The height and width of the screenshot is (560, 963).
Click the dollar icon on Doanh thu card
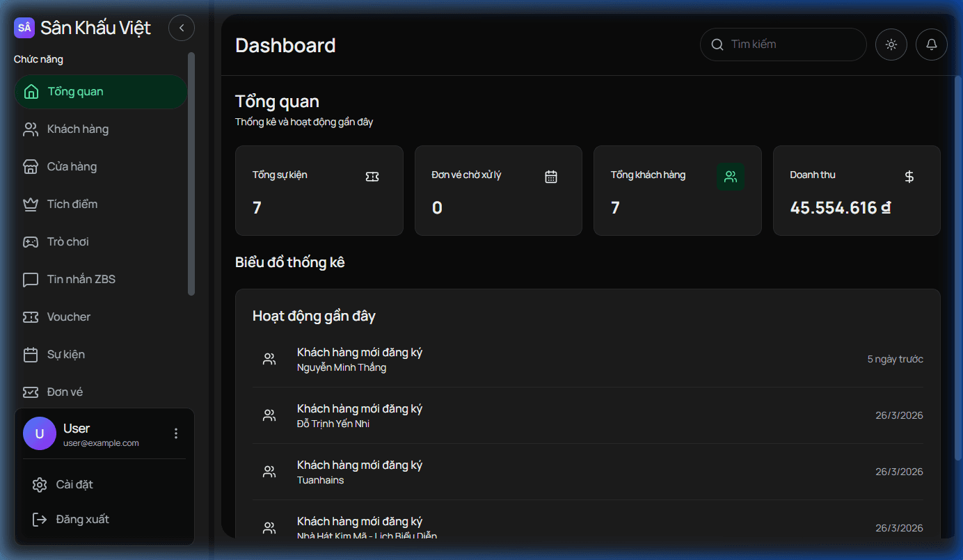point(909,177)
